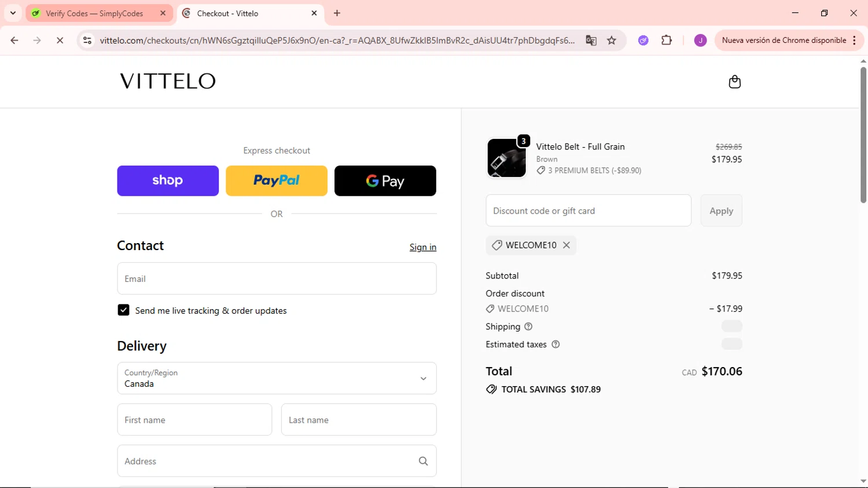Click the Vittelo Belt - Full Grain title
The height and width of the screenshot is (488, 868).
580,147
